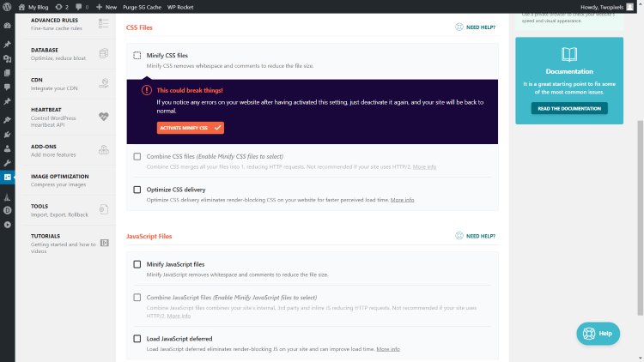The height and width of the screenshot is (362, 644).
Task: Open Posts pin icon above Media
Action: point(8,45)
